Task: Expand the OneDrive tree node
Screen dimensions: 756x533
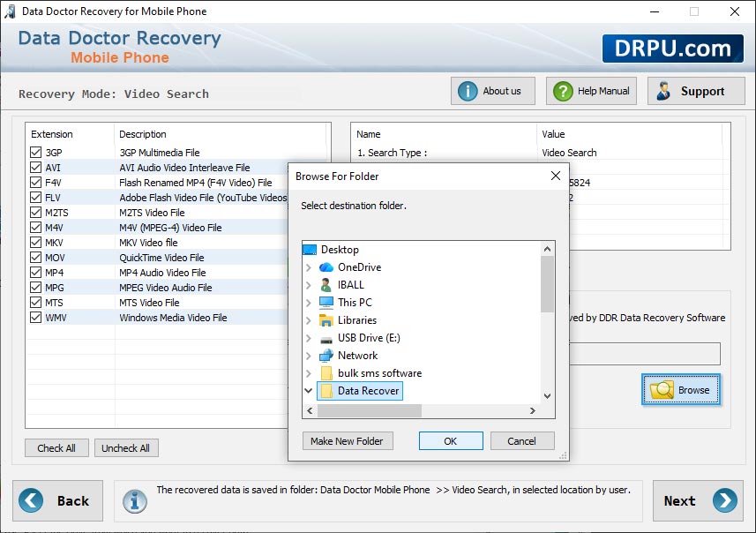Action: (309, 267)
